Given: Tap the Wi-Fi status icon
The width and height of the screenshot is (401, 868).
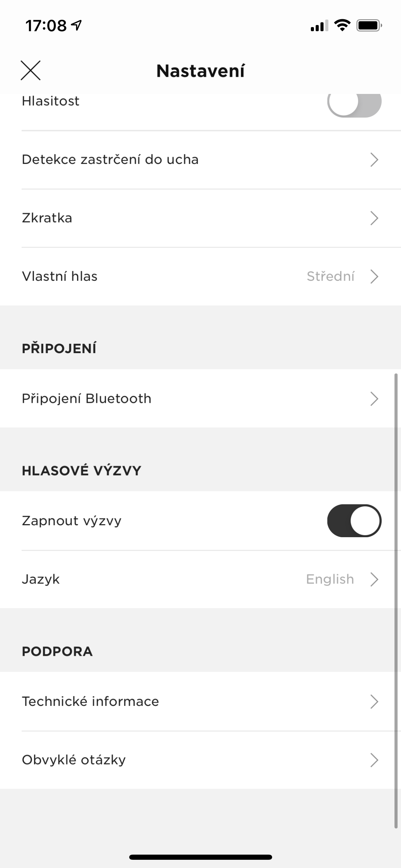Looking at the screenshot, I should pyautogui.click(x=342, y=25).
